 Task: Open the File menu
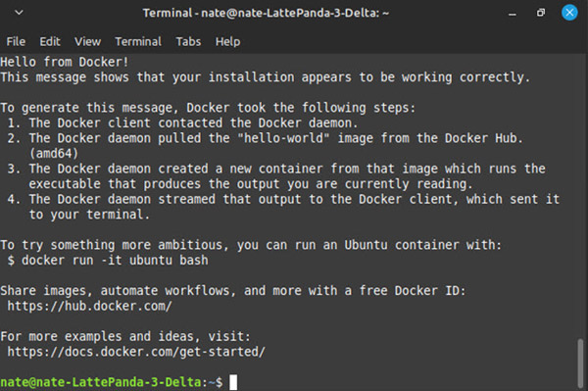coord(16,41)
